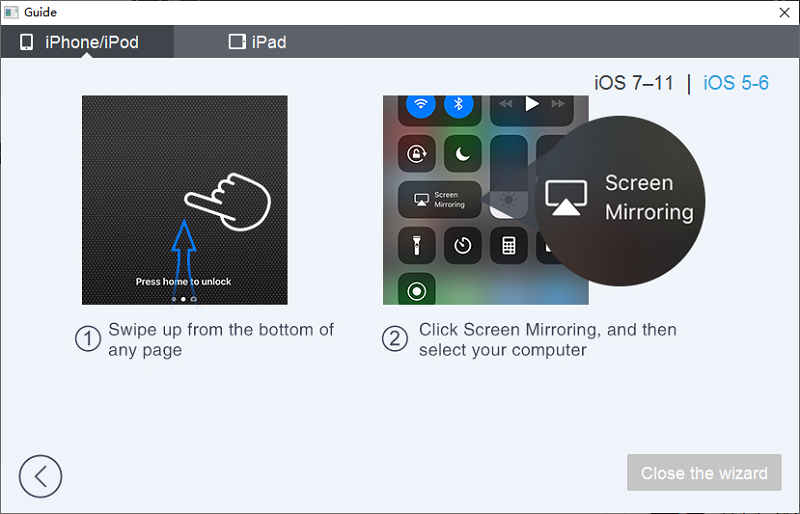Viewport: 800px width, 514px height.
Task: Click the large AirPlay icon in the magnified circle
Action: point(566,198)
